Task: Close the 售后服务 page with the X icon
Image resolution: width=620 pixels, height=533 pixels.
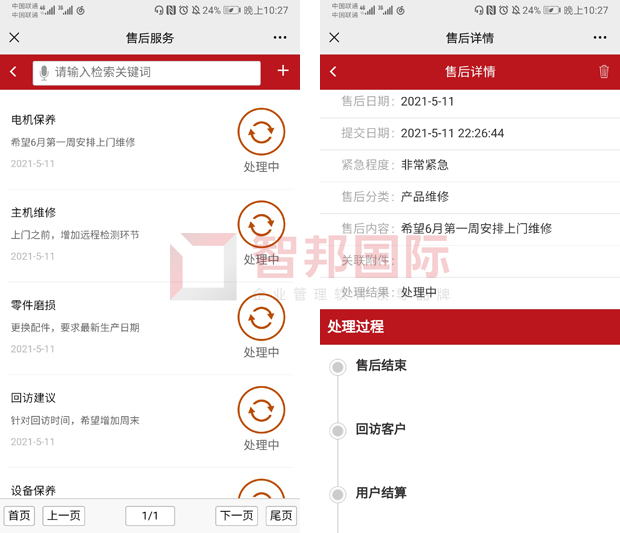Action: (14, 38)
